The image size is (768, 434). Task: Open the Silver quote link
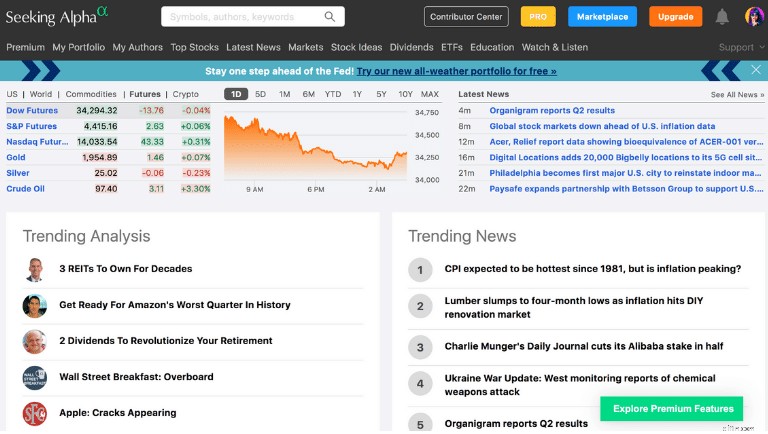click(18, 173)
